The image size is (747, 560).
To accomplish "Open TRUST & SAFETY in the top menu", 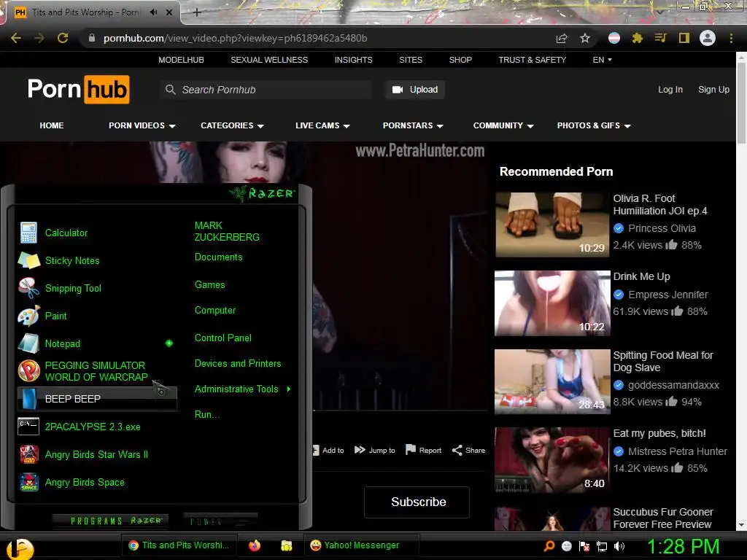I will [x=532, y=60].
